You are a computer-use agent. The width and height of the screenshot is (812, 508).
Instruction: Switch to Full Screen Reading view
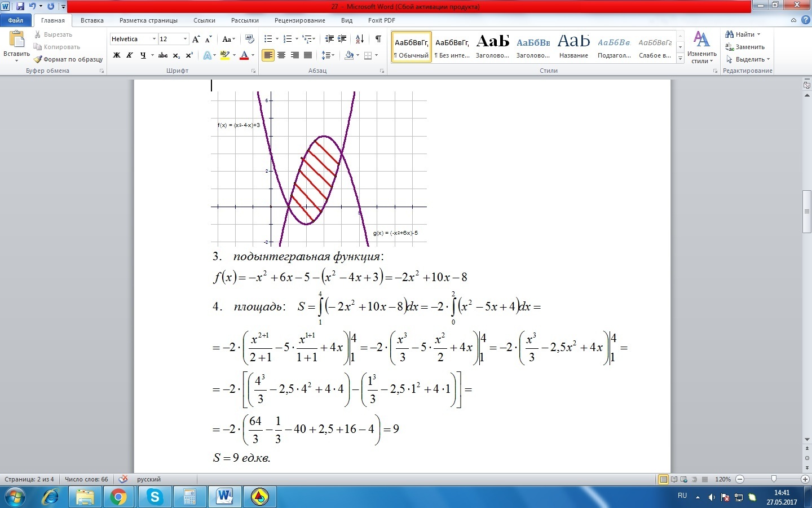[x=674, y=479]
